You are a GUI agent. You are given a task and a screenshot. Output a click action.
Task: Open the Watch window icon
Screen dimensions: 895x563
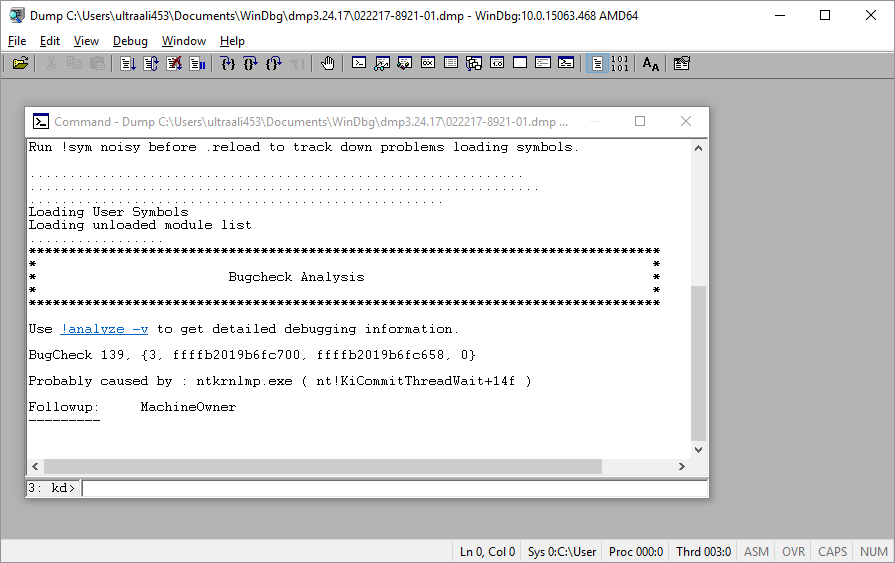coord(382,63)
